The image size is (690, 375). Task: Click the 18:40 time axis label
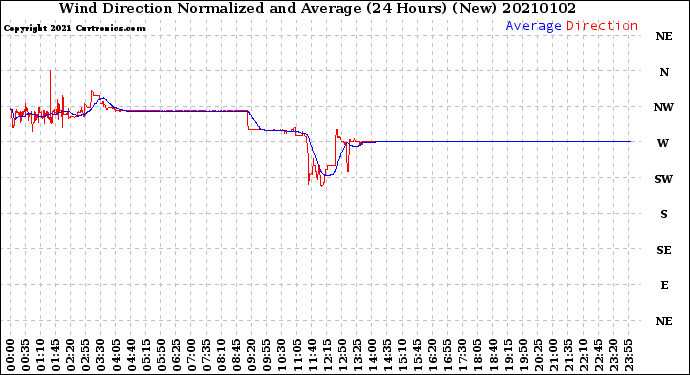pos(493,355)
